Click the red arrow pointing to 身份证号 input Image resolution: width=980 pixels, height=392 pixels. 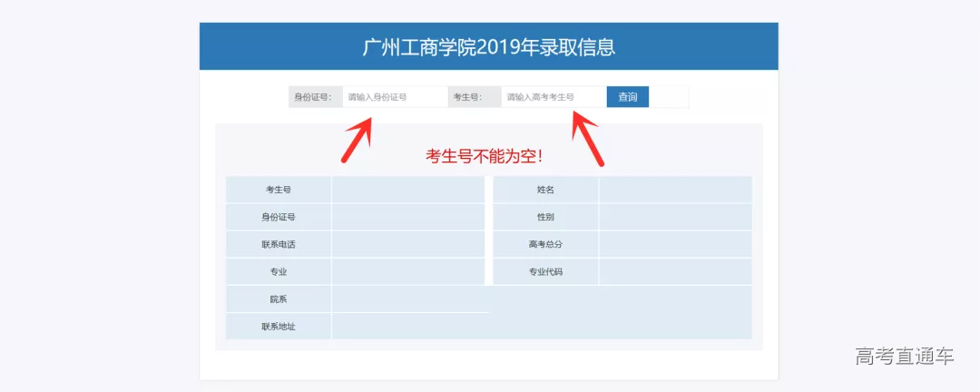click(x=357, y=139)
